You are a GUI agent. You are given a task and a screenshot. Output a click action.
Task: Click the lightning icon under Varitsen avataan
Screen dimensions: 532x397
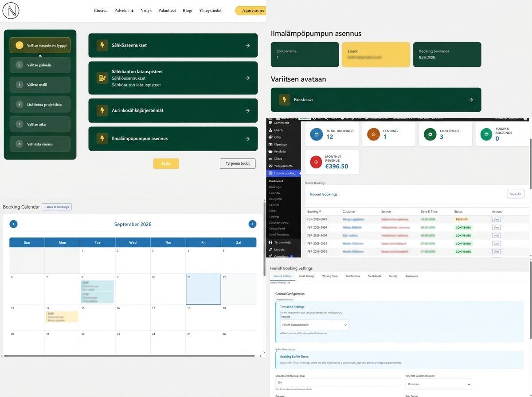(285, 100)
